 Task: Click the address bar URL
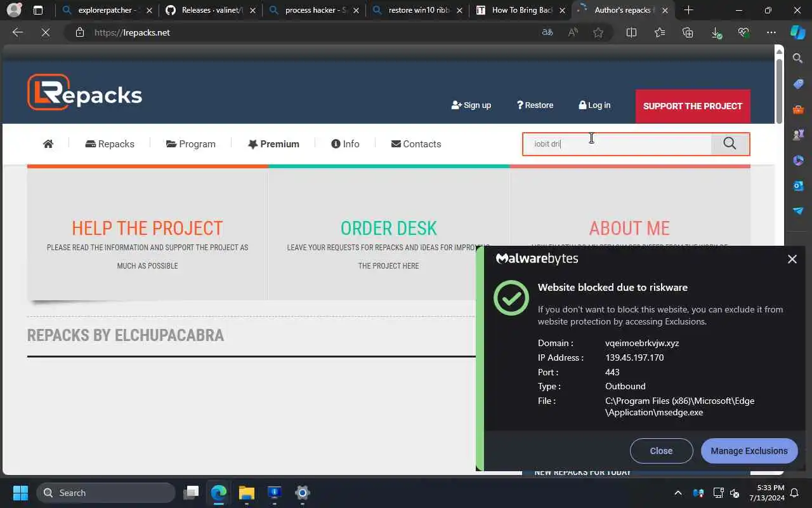(132, 32)
